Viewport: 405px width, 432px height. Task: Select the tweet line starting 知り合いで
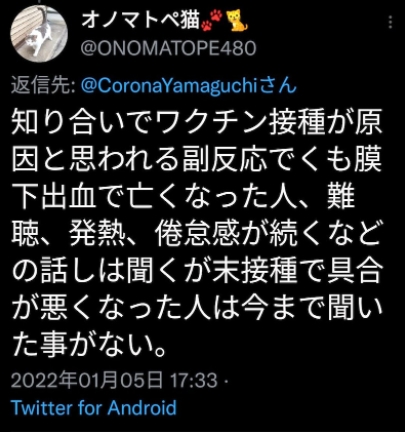pyautogui.click(x=197, y=122)
